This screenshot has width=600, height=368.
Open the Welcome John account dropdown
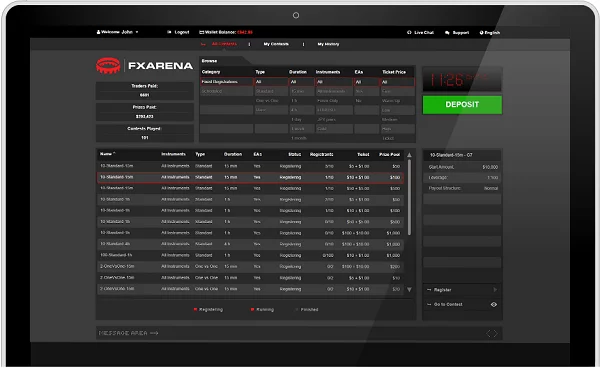tap(117, 32)
